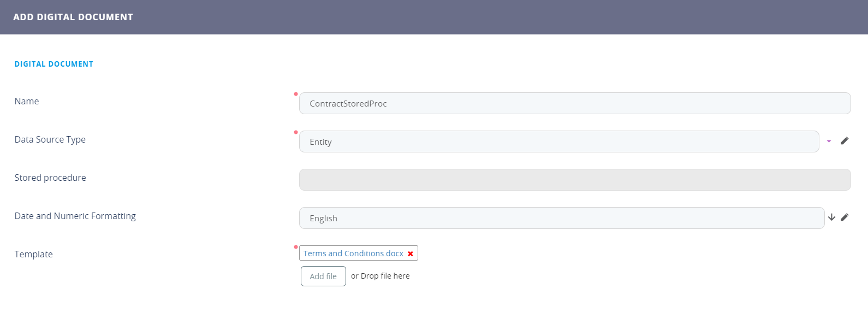
Task: Open the down arrow next to English
Action: pyautogui.click(x=831, y=217)
